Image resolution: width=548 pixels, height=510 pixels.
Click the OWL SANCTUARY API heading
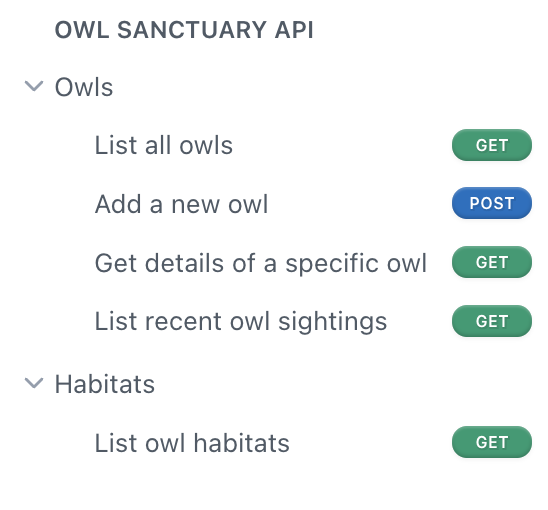[184, 30]
